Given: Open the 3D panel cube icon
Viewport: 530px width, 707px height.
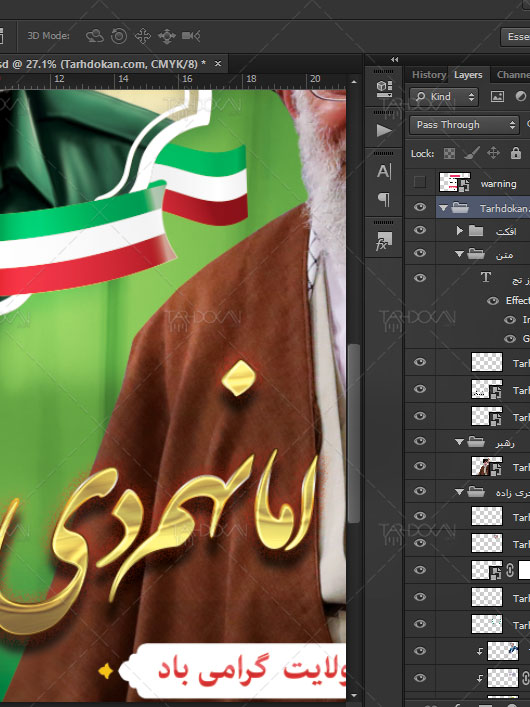Looking at the screenshot, I should [x=384, y=88].
